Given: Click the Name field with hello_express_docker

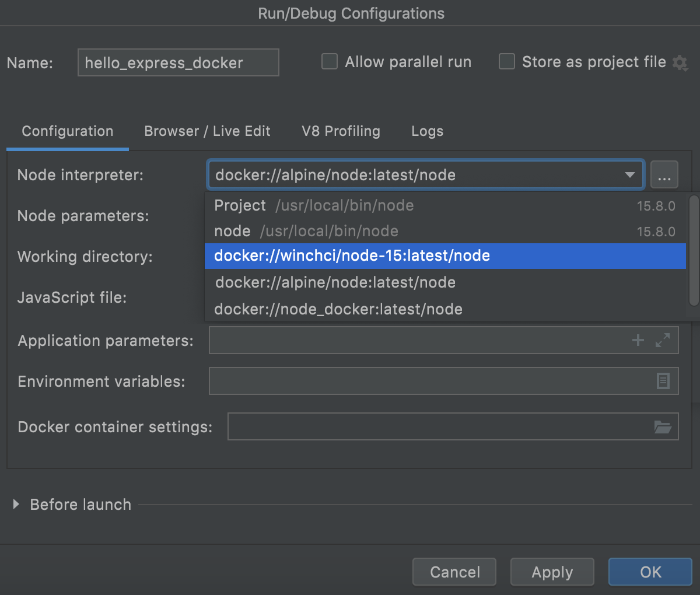Looking at the screenshot, I should point(178,62).
